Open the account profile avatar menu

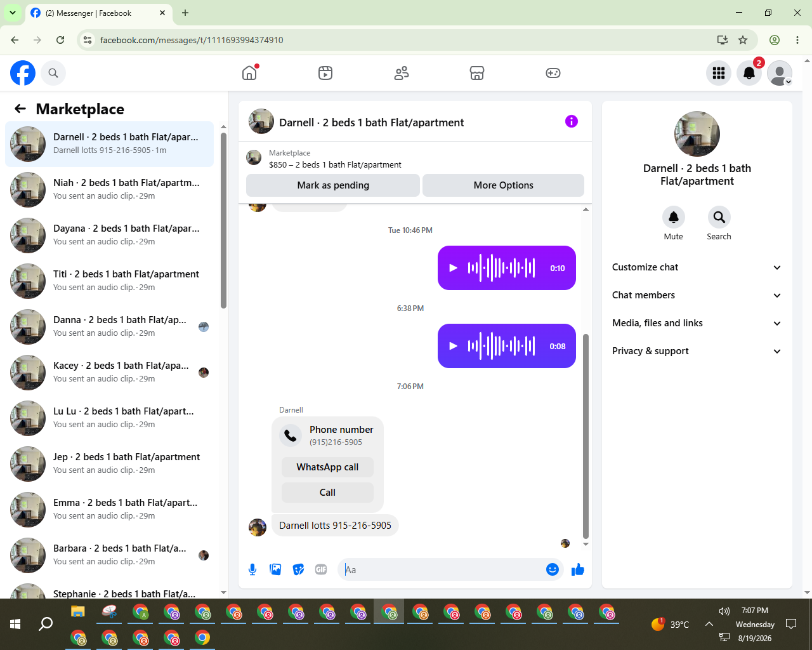[x=780, y=73]
